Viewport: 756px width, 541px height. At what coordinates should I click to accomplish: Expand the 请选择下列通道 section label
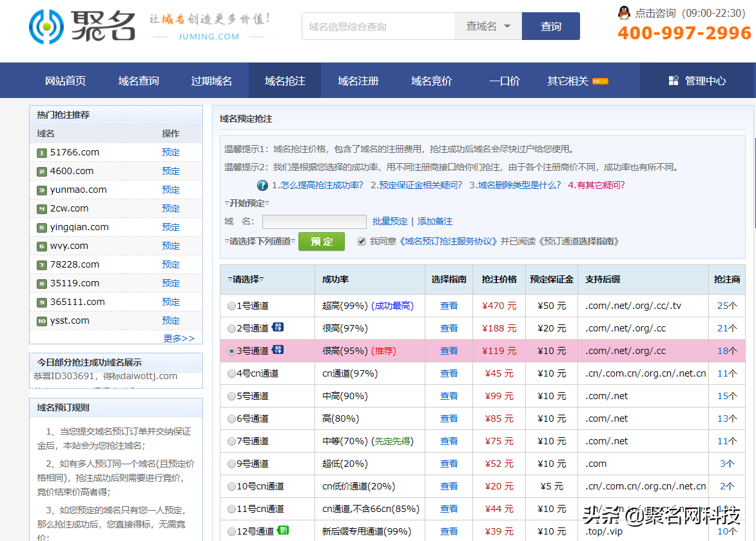pyautogui.click(x=260, y=241)
